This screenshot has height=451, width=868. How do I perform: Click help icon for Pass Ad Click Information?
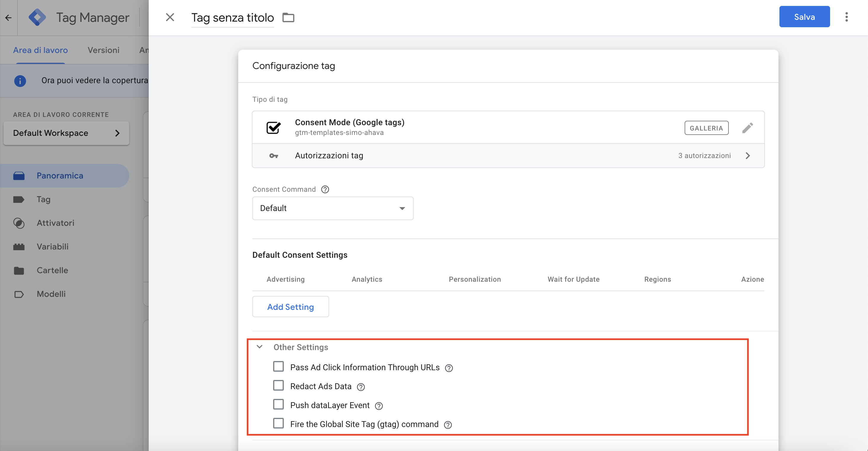point(449,368)
